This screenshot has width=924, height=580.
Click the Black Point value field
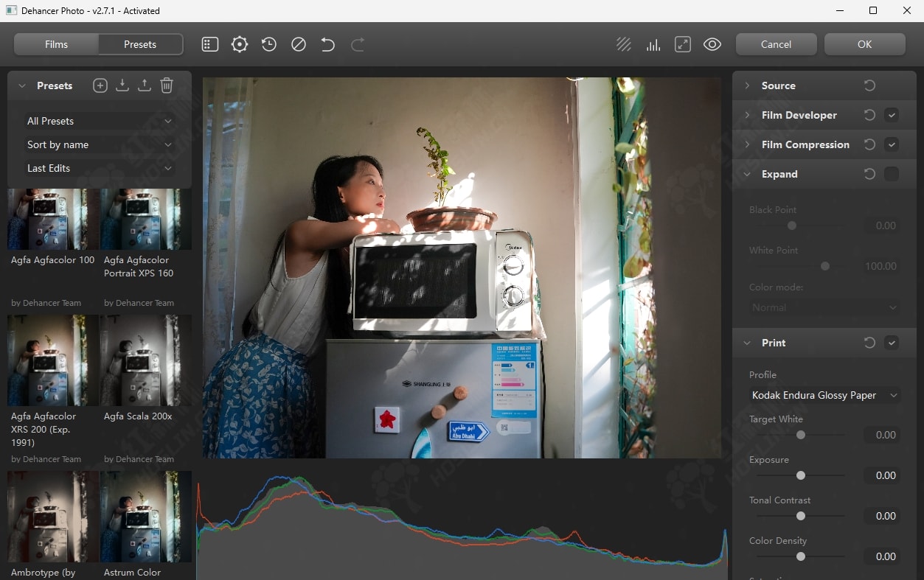(x=882, y=226)
